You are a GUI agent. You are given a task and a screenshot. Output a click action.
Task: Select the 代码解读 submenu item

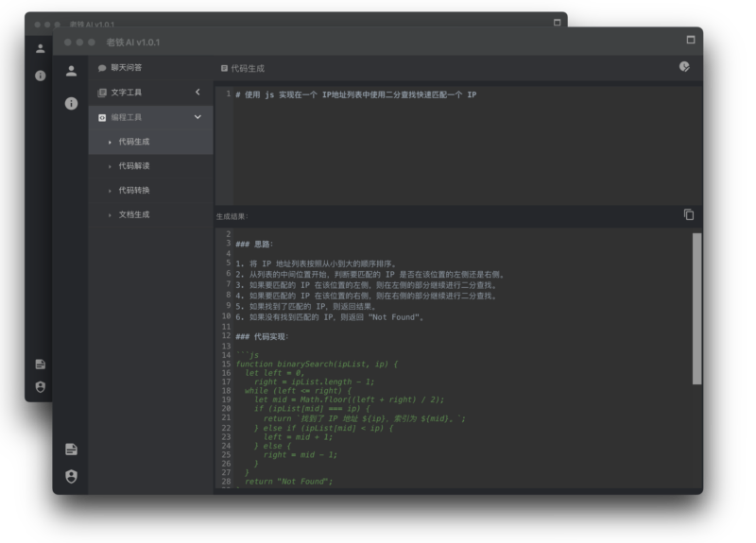[x=133, y=166]
